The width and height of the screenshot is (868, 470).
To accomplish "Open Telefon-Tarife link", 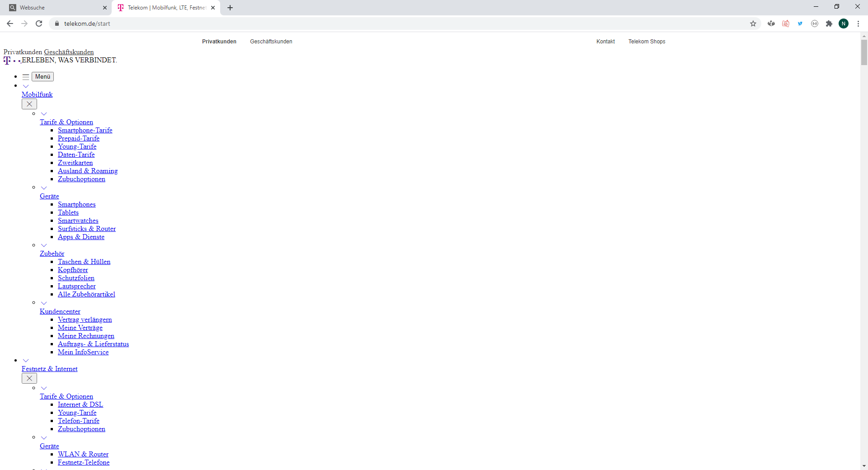I will [x=79, y=421].
